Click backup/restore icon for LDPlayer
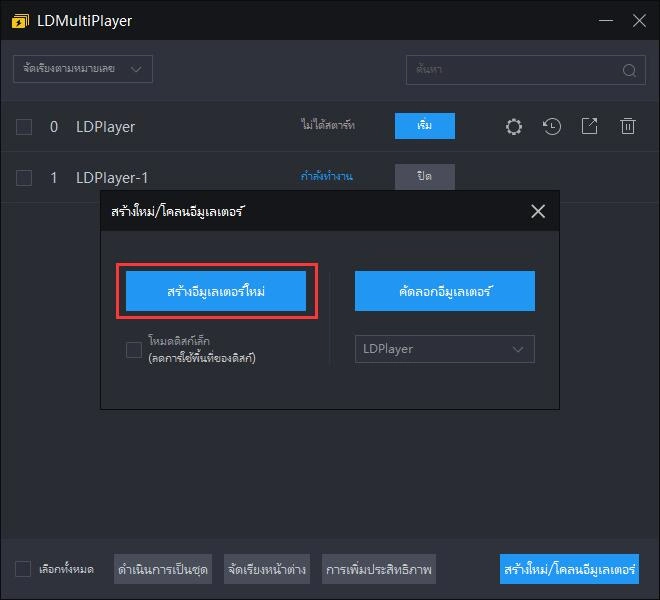 point(552,127)
